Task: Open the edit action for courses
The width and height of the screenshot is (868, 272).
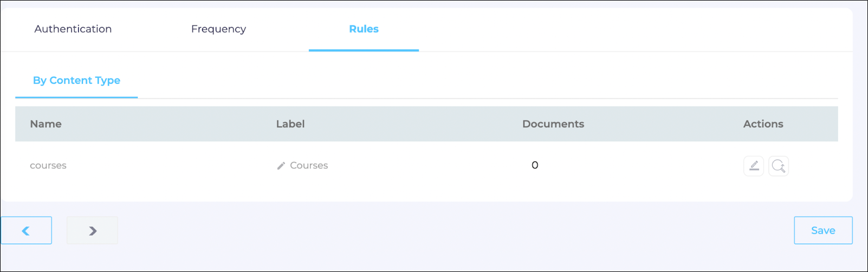Action: [753, 166]
